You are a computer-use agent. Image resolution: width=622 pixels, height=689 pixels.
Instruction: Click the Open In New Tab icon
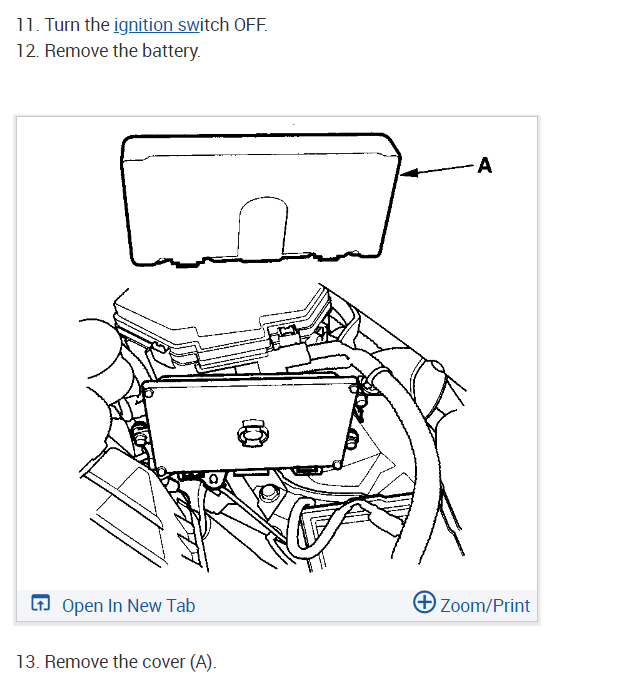click(x=40, y=603)
